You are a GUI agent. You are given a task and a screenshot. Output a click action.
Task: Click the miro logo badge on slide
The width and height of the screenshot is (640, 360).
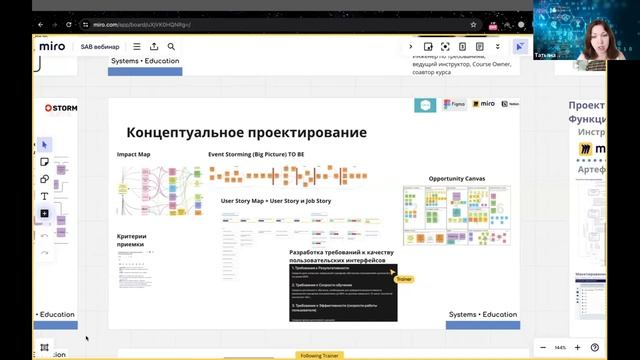click(484, 104)
